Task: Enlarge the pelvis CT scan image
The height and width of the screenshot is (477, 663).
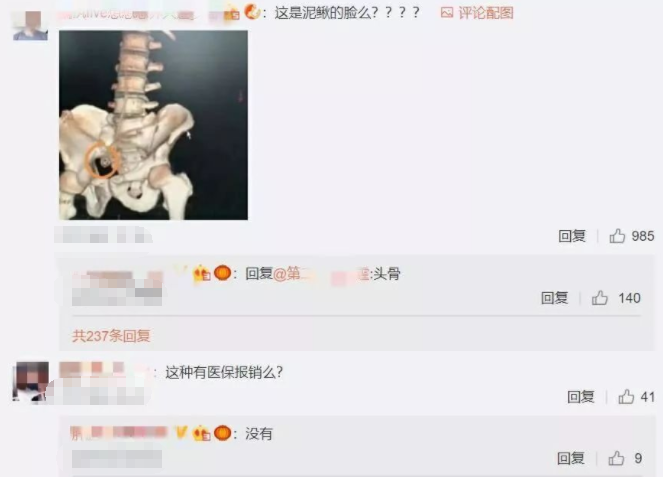Action: tap(153, 125)
